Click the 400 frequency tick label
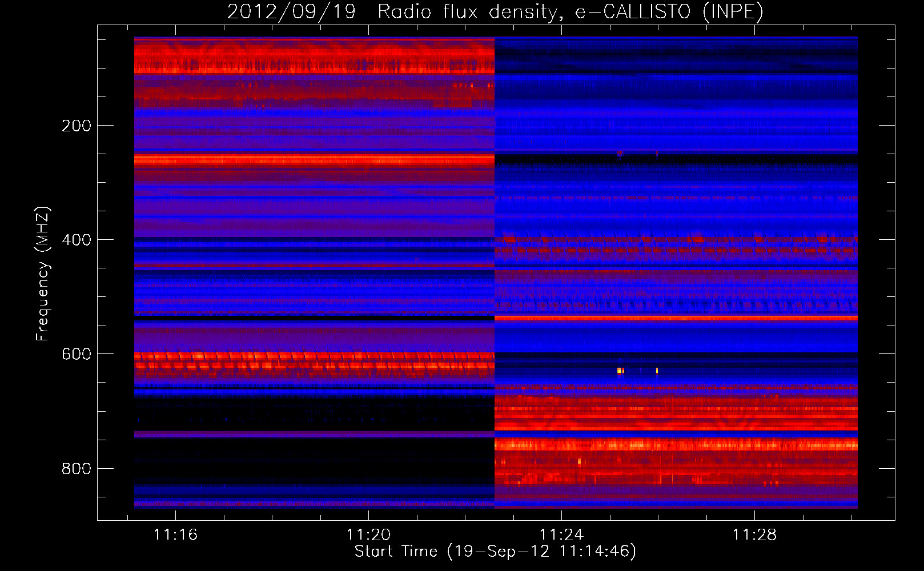 [77, 240]
